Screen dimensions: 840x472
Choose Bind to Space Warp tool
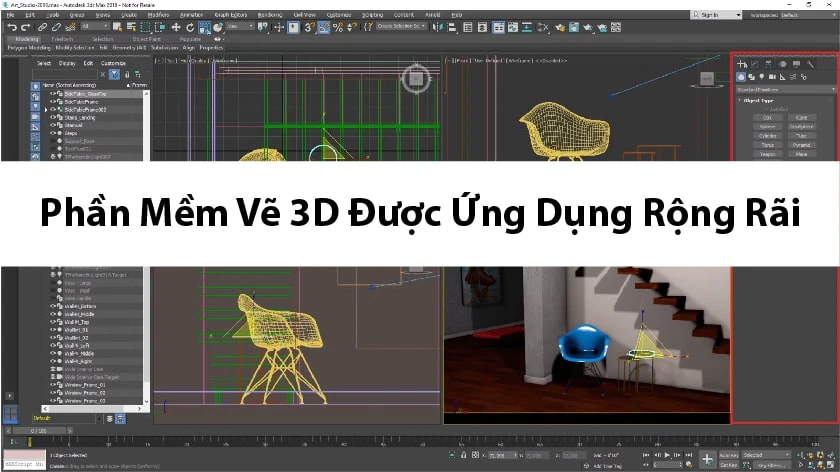coord(70,27)
